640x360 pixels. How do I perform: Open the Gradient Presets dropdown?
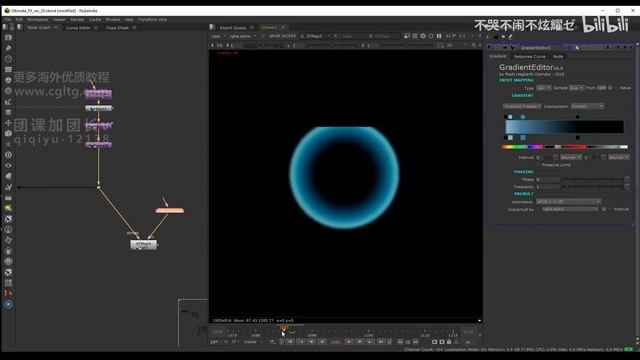[x=522, y=106]
